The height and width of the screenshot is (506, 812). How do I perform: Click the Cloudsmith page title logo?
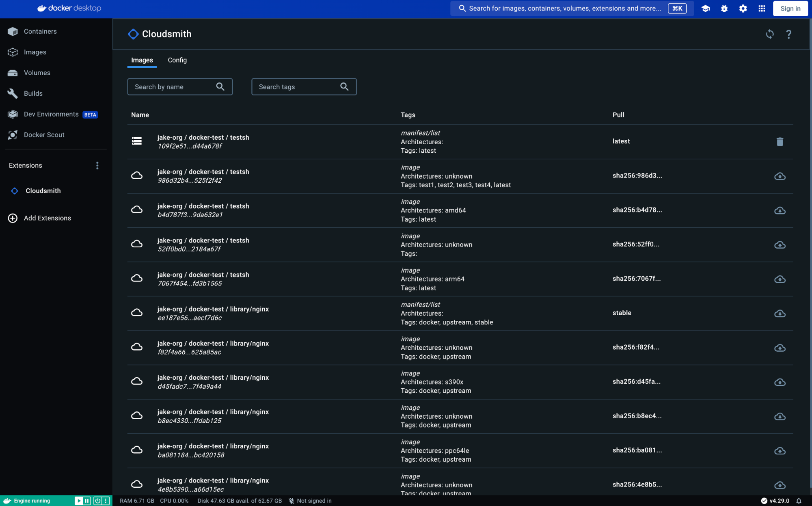133,34
